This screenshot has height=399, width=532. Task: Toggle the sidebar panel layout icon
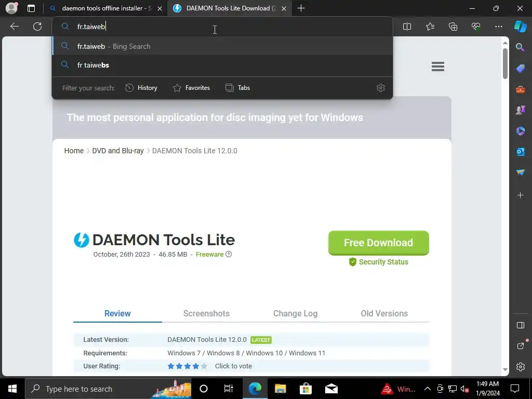[x=520, y=325]
